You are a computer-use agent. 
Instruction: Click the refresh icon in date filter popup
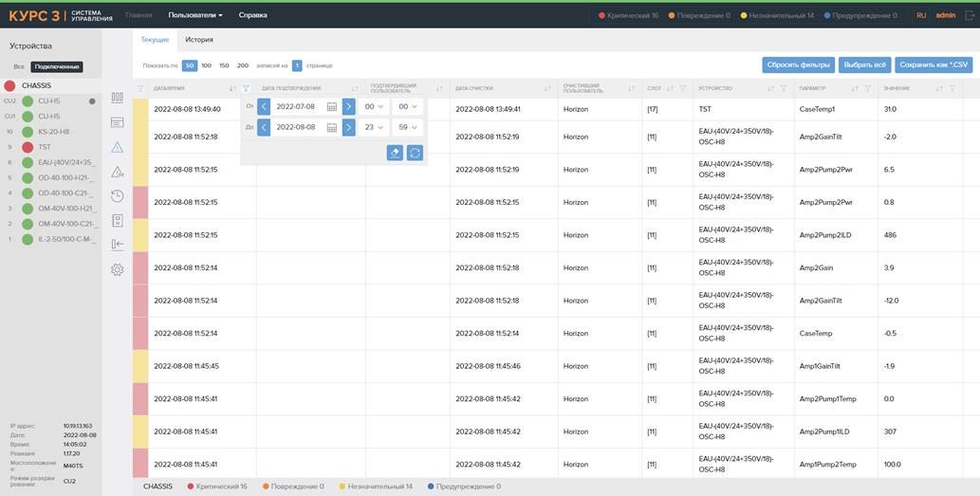(415, 153)
